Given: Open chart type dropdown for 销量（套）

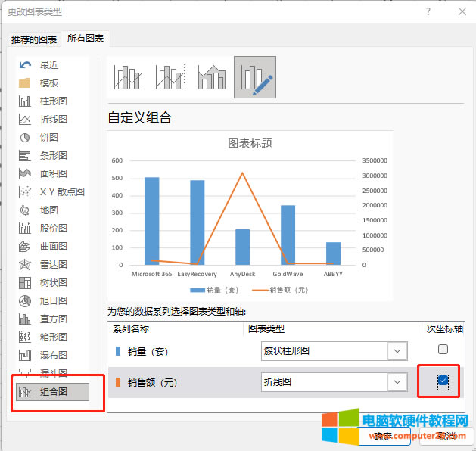Looking at the screenshot, I should click(397, 351).
